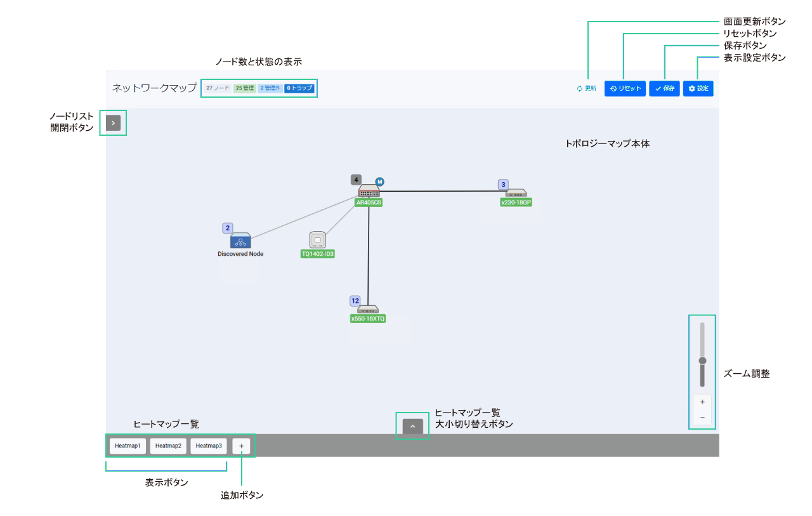Click the number 12 badge on x550-18XTQ

(x=355, y=301)
